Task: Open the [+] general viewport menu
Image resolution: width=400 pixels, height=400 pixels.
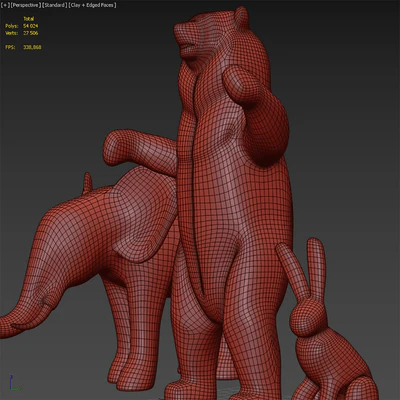Action: 4,5
